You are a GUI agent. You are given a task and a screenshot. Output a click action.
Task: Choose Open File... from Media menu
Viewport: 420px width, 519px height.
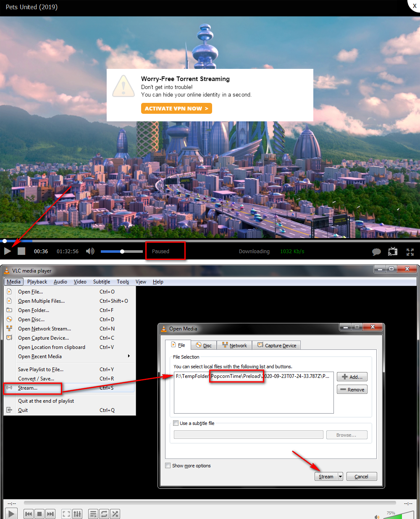click(x=70, y=292)
